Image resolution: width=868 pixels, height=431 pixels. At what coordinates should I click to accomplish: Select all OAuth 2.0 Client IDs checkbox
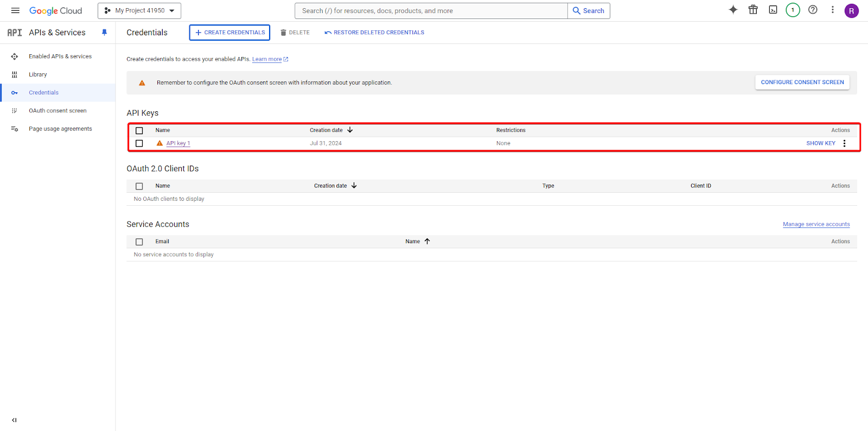[x=139, y=186]
